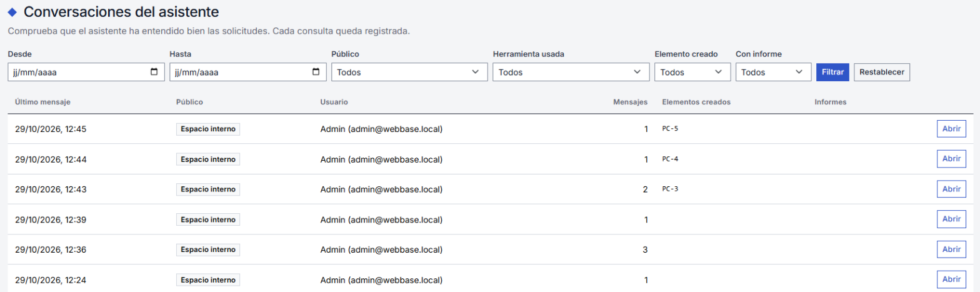
Task: Expand the Público filter dropdown
Action: 409,72
